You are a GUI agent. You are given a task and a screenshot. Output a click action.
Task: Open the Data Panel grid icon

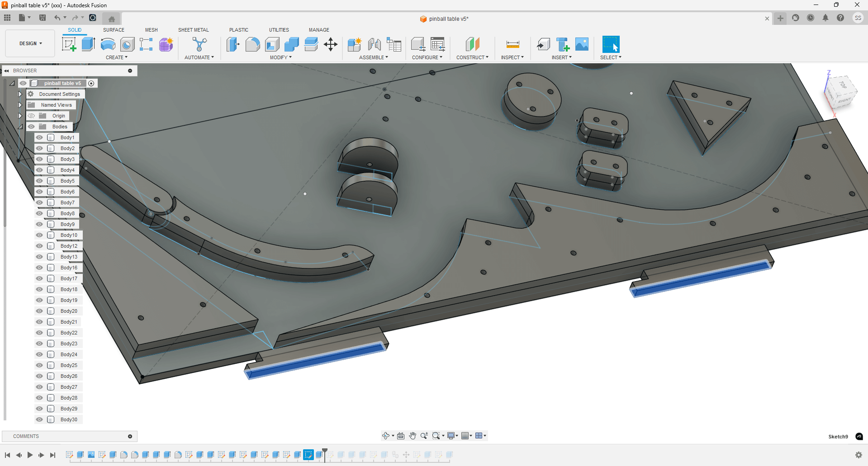click(7, 18)
